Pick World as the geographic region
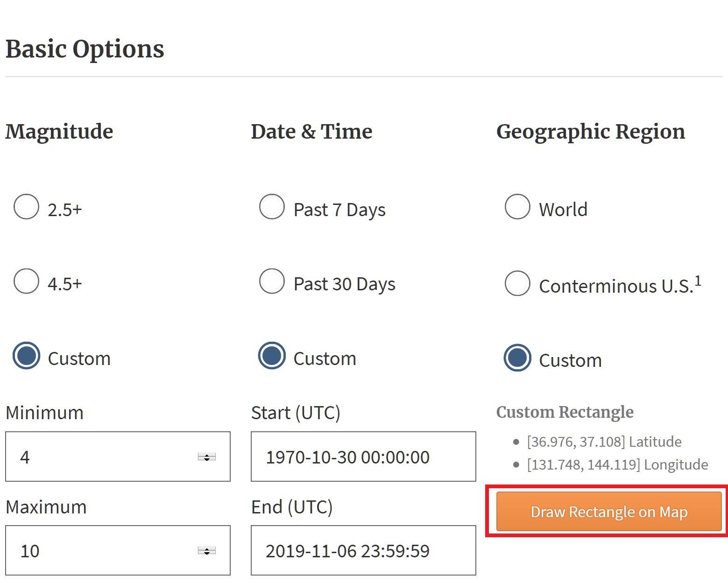The height and width of the screenshot is (583, 728). [517, 207]
